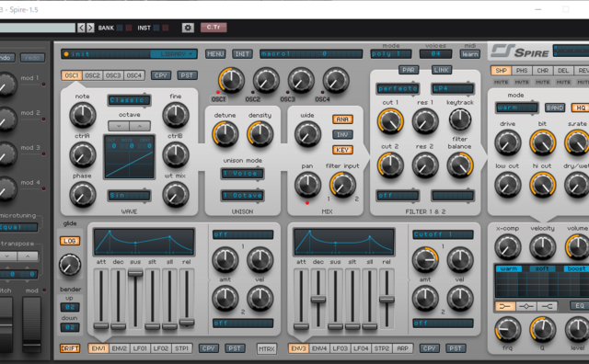Click the OSC4 mix level knob
589x364 pixels.
tap(336, 80)
